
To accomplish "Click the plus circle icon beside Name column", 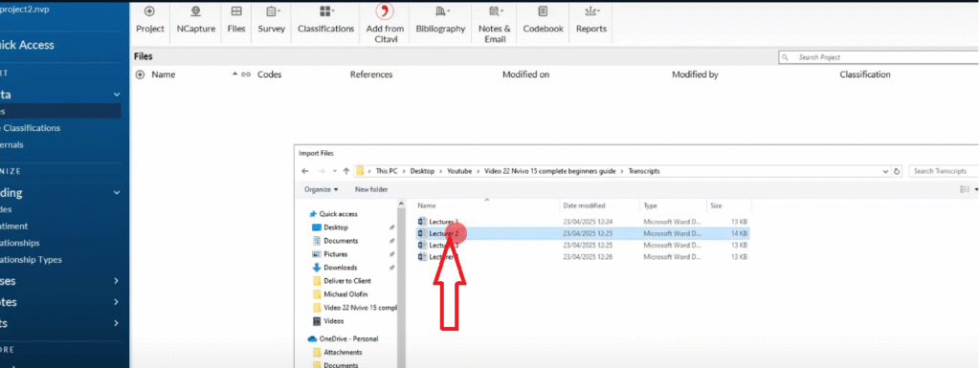I will click(x=140, y=75).
